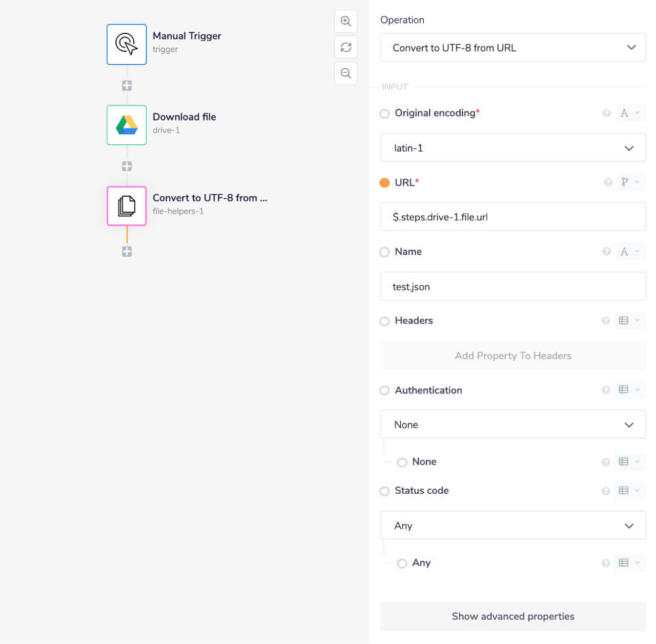656x644 pixels.
Task: Select the Google Drive Download file node
Action: point(127,125)
